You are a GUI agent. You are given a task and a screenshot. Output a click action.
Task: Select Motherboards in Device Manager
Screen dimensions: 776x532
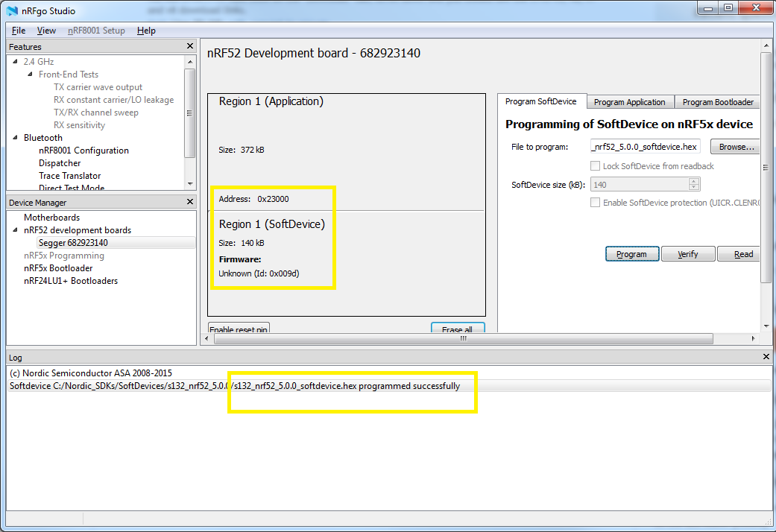pyautogui.click(x=51, y=218)
